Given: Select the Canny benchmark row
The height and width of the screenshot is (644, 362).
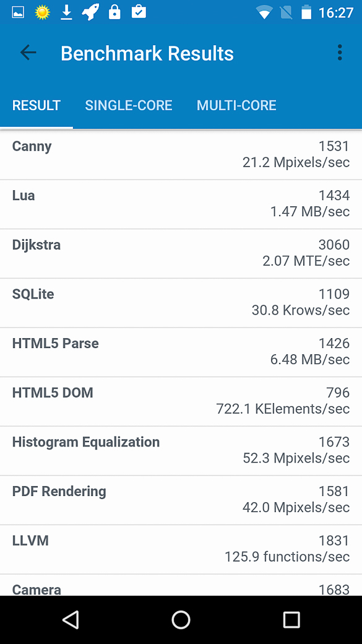Looking at the screenshot, I should [181, 155].
